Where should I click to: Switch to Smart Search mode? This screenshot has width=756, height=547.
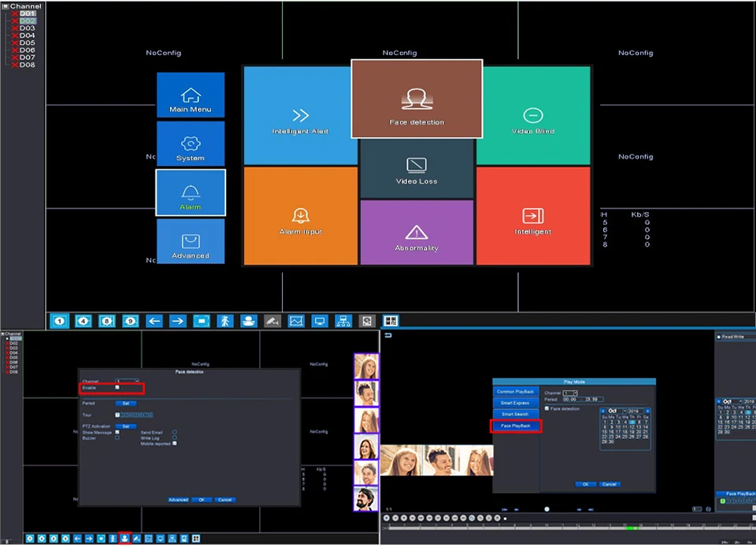515,415
